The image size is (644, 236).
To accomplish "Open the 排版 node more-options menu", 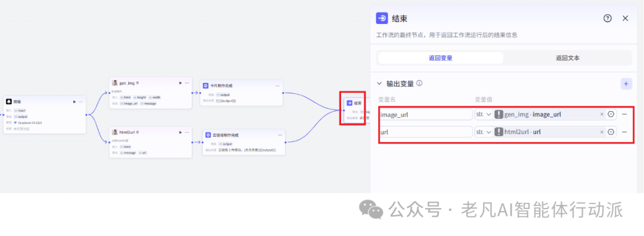I will (80, 102).
